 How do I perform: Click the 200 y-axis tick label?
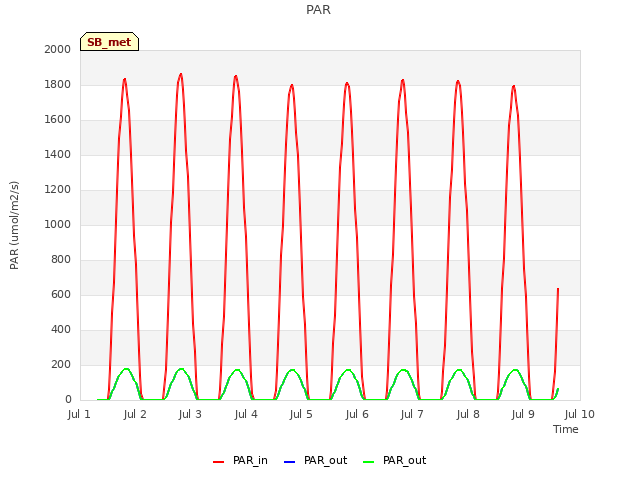point(61,364)
